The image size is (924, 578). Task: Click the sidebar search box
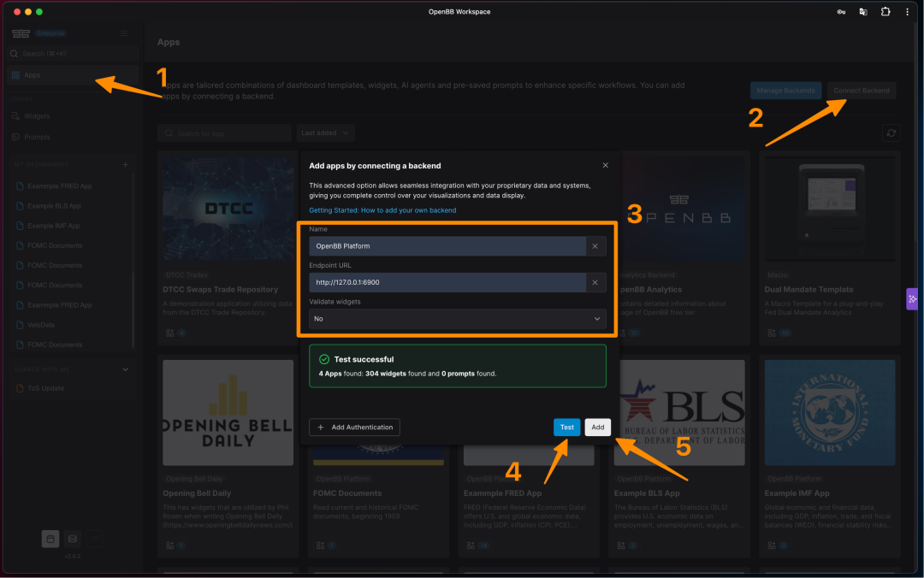[73, 54]
